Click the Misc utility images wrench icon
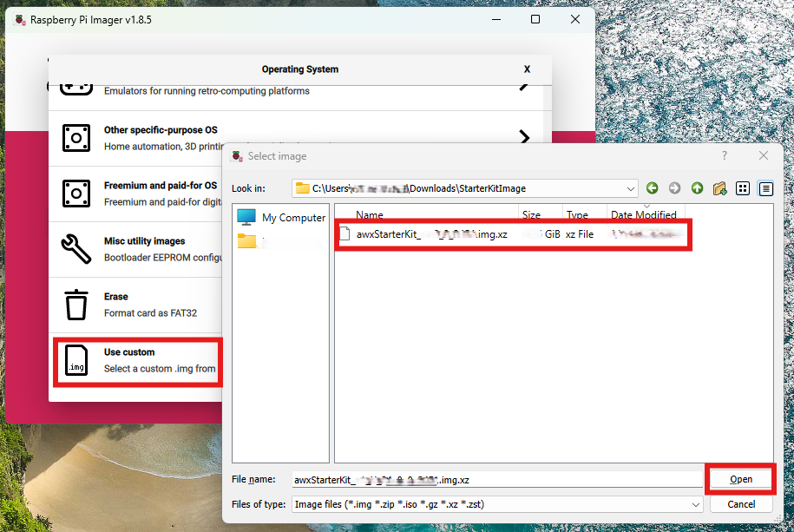This screenshot has height=532, width=794. pyautogui.click(x=76, y=249)
